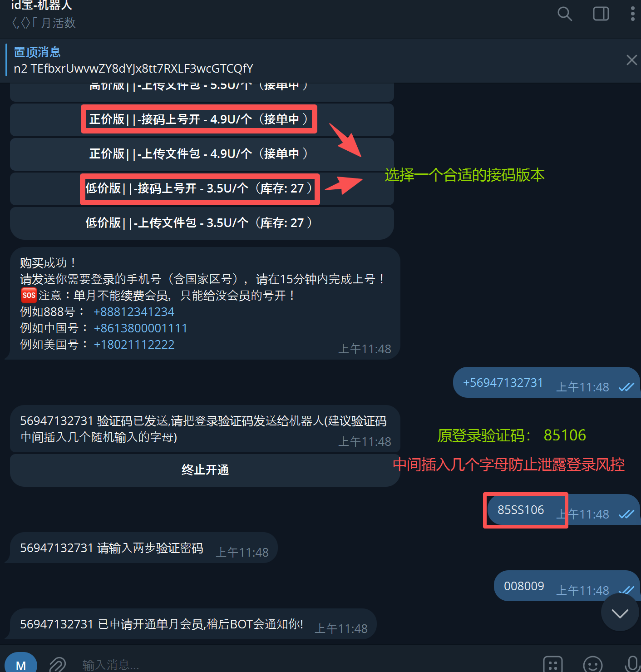Open the +18021112222 US number link
The image size is (641, 672).
pyautogui.click(x=134, y=345)
